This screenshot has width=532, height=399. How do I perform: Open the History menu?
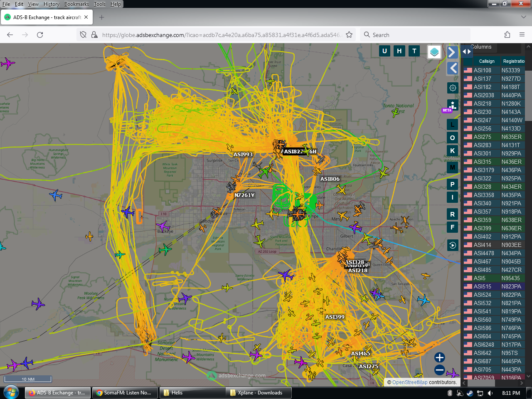point(52,4)
